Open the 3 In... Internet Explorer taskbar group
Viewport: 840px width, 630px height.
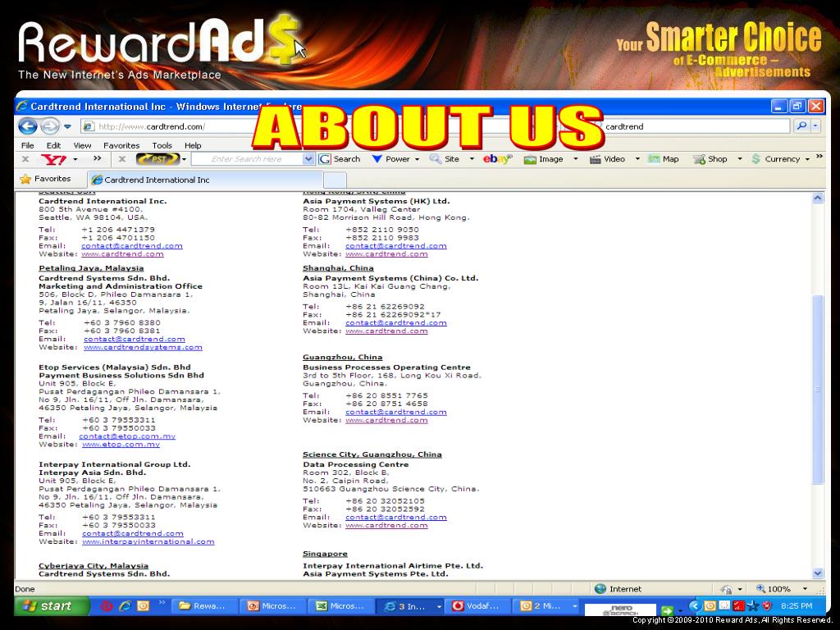point(412,606)
